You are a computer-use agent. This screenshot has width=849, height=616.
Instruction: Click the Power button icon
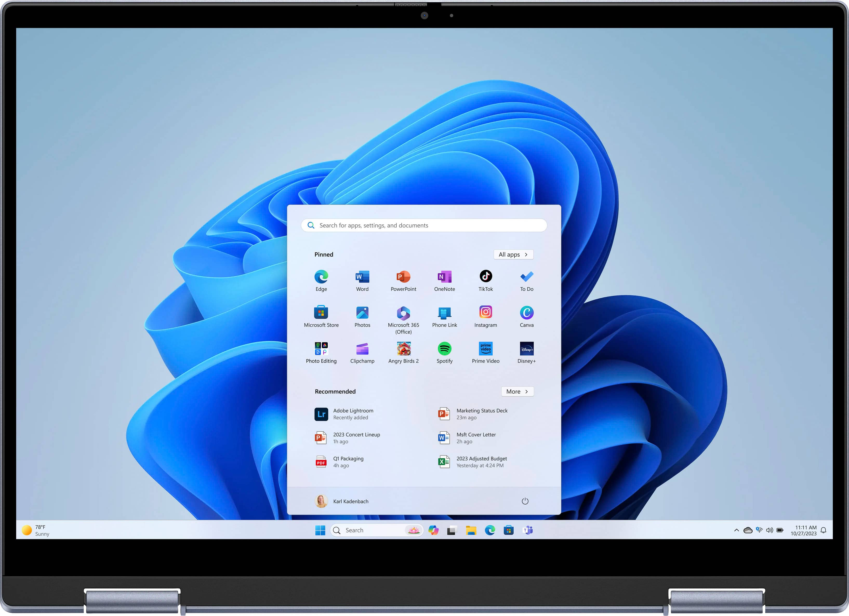pos(525,501)
